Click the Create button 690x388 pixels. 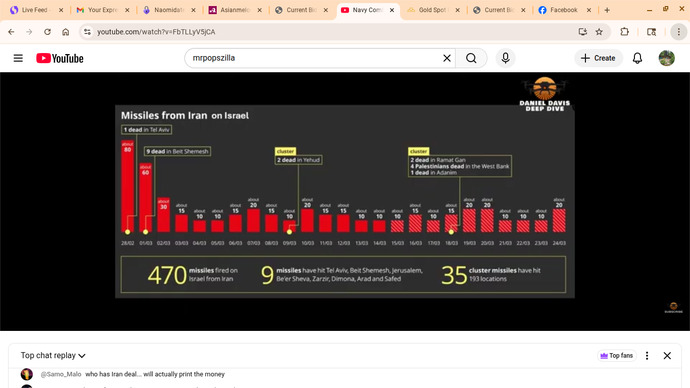point(598,58)
